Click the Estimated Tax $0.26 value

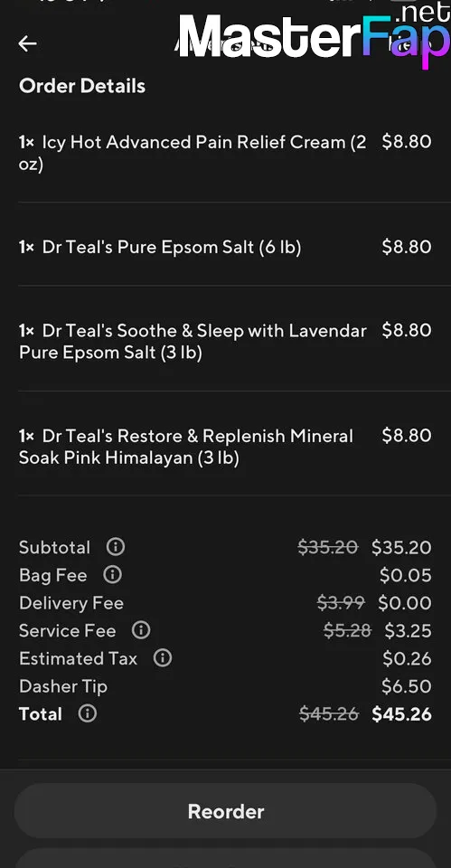pyautogui.click(x=407, y=658)
